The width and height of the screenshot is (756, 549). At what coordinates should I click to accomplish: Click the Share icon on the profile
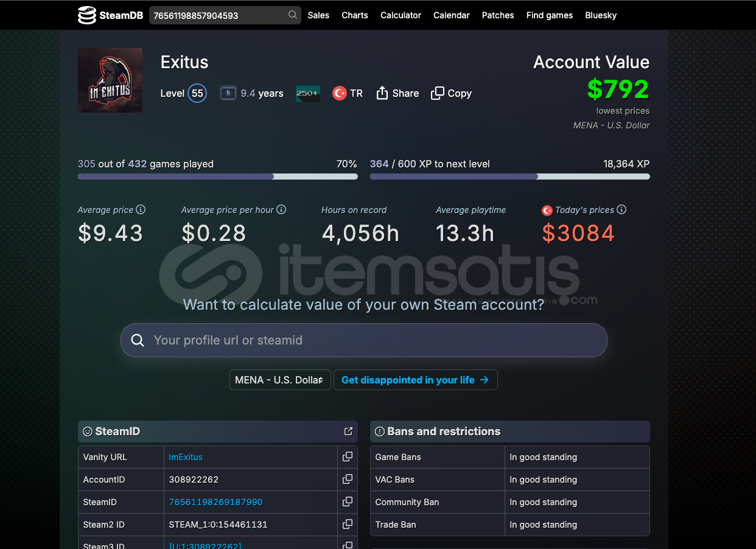click(382, 93)
